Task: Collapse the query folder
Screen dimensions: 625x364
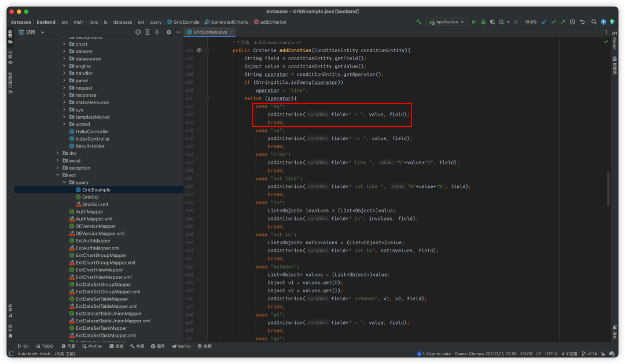Action: click(x=64, y=182)
